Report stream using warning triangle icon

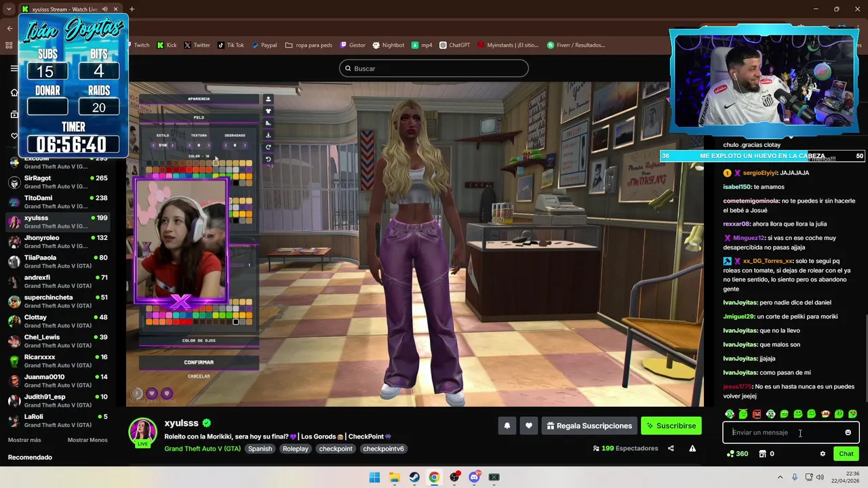pos(692,448)
